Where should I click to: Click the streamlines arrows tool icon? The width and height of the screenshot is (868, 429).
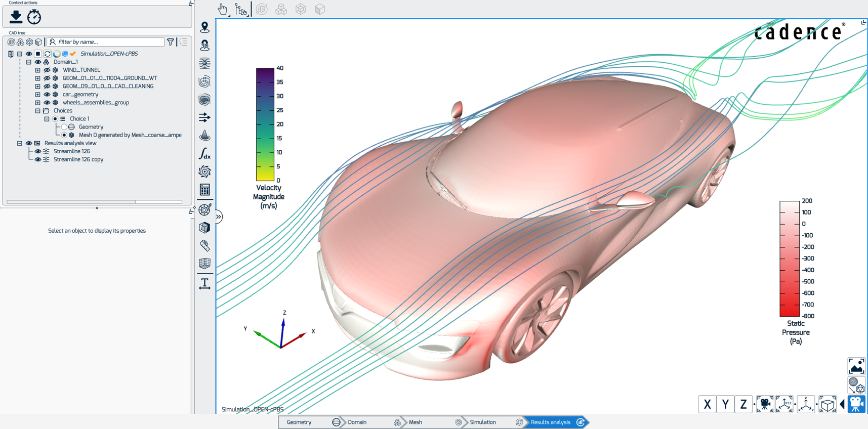coord(204,117)
